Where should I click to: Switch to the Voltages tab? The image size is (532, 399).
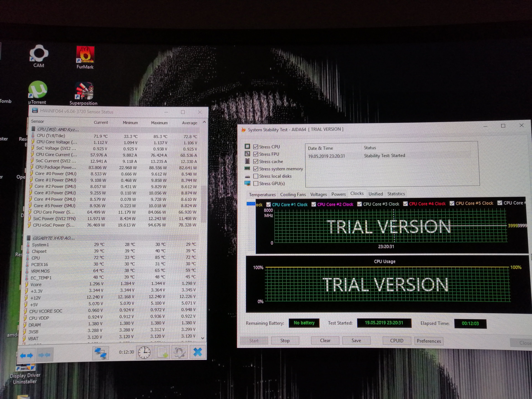pos(318,194)
